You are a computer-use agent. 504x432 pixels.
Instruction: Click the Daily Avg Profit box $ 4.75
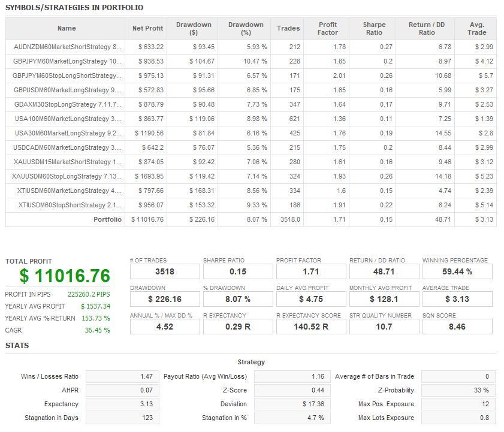coord(311,299)
